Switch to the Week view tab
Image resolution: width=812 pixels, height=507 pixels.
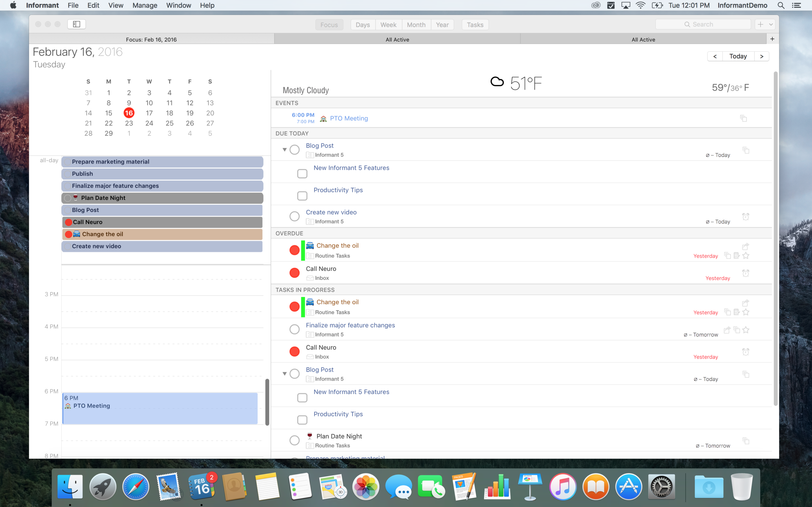388,25
